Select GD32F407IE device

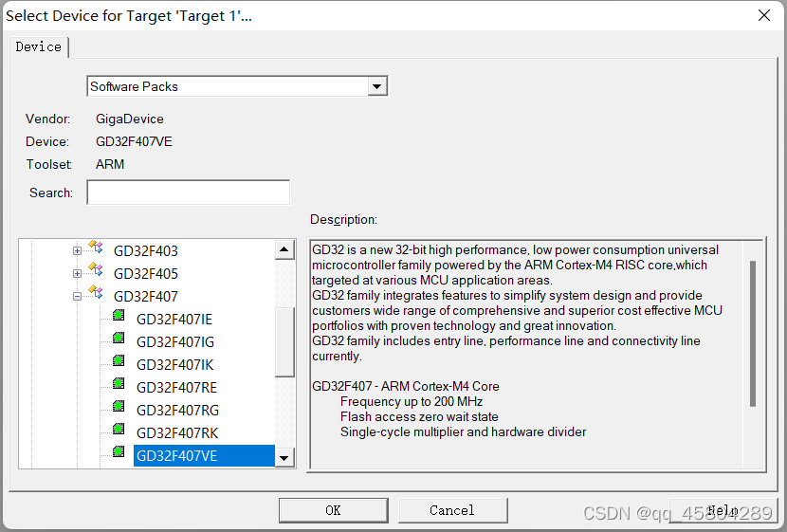(x=174, y=320)
